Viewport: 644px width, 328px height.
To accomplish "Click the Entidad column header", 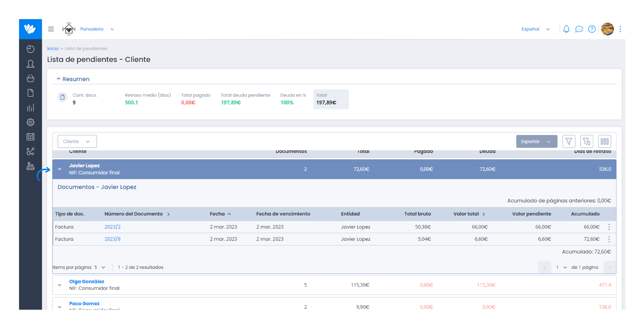I will (350, 214).
